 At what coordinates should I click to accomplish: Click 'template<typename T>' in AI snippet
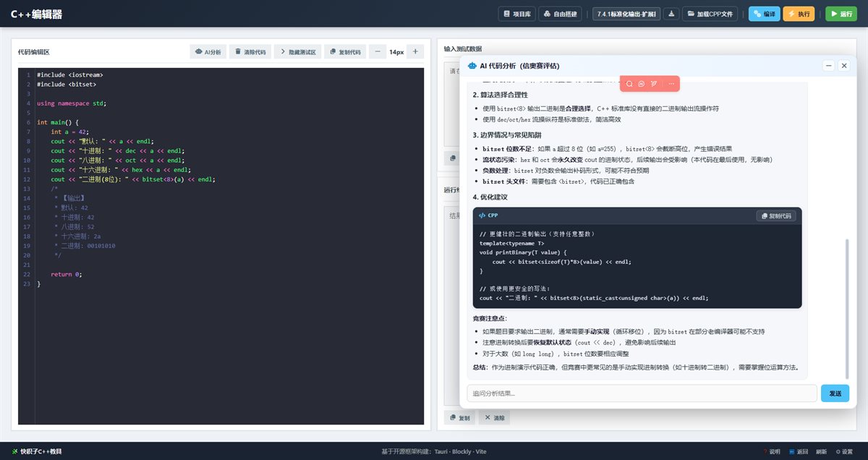511,243
